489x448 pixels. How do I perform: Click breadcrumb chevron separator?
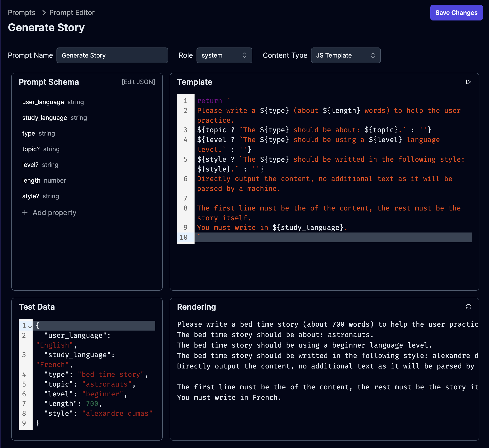click(x=44, y=13)
